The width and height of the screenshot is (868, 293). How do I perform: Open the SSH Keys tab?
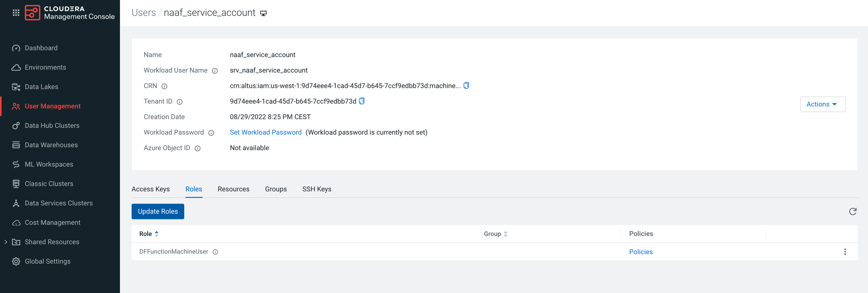[316, 189]
